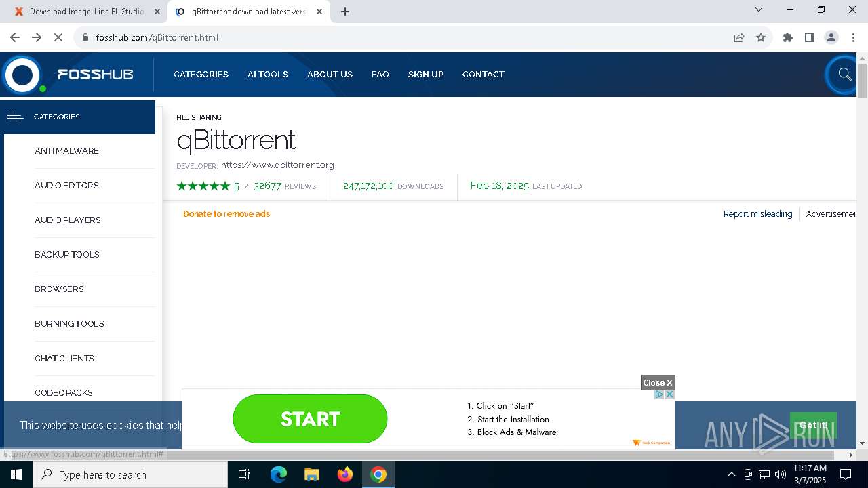868x488 pixels.
Task: Open Task View on the taskbar
Action: tap(244, 474)
